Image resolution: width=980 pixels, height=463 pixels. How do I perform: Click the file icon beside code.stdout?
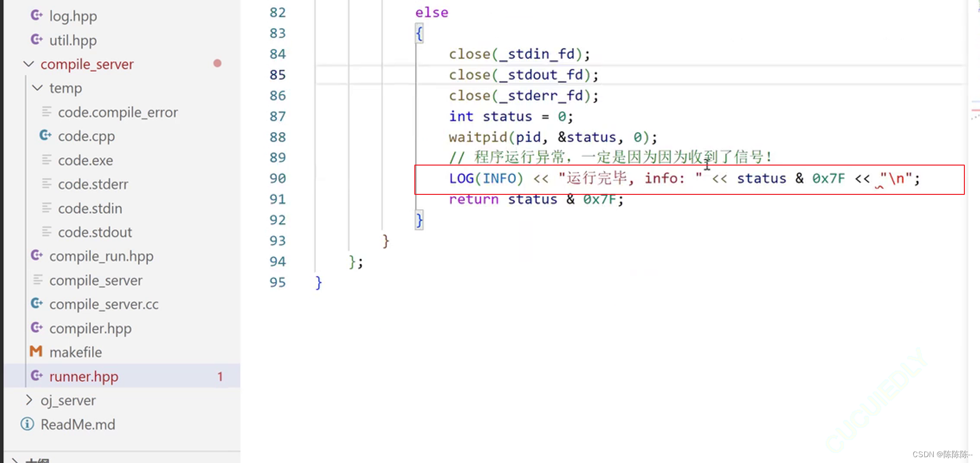(46, 231)
